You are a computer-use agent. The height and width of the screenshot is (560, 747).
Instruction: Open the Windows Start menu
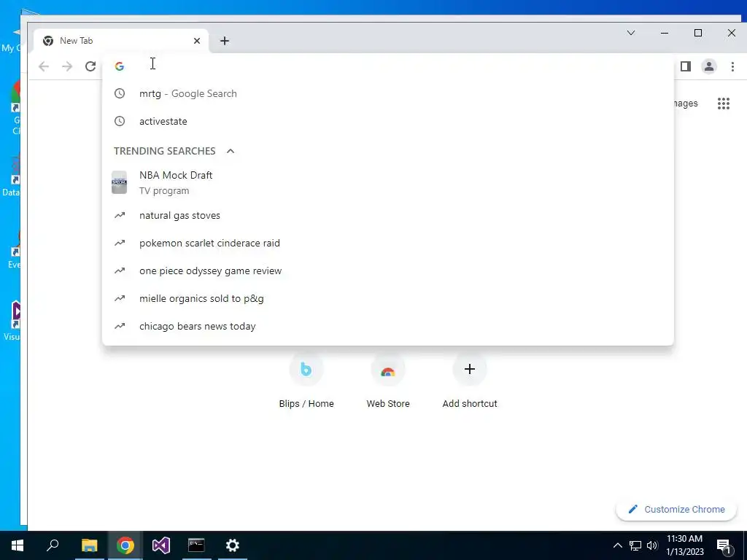point(18,545)
